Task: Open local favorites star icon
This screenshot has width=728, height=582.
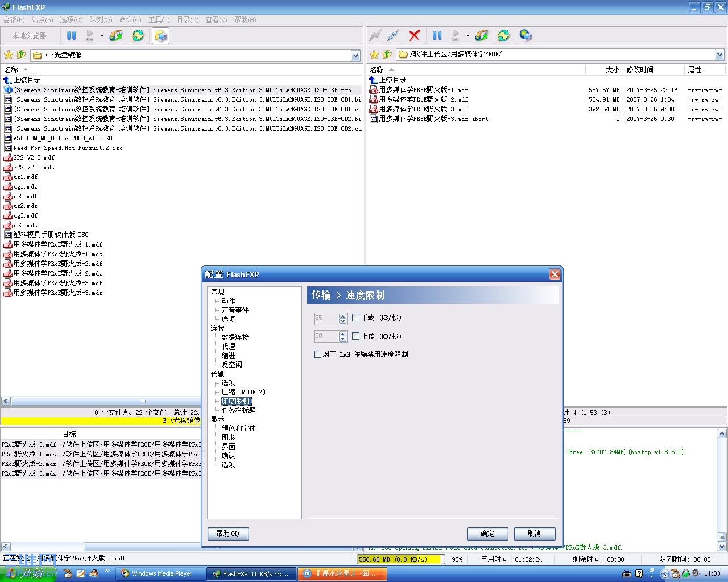Action: [9, 55]
